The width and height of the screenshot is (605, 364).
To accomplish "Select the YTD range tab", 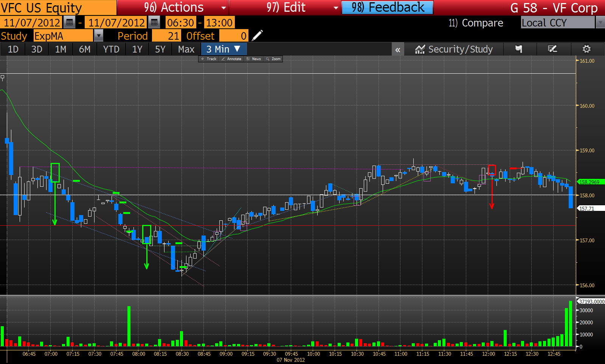I will pyautogui.click(x=111, y=49).
